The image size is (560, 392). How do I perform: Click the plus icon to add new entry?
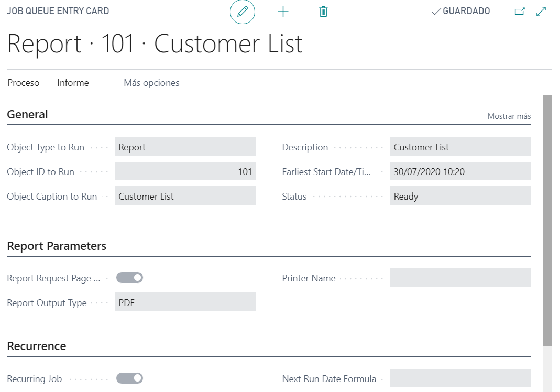283,12
